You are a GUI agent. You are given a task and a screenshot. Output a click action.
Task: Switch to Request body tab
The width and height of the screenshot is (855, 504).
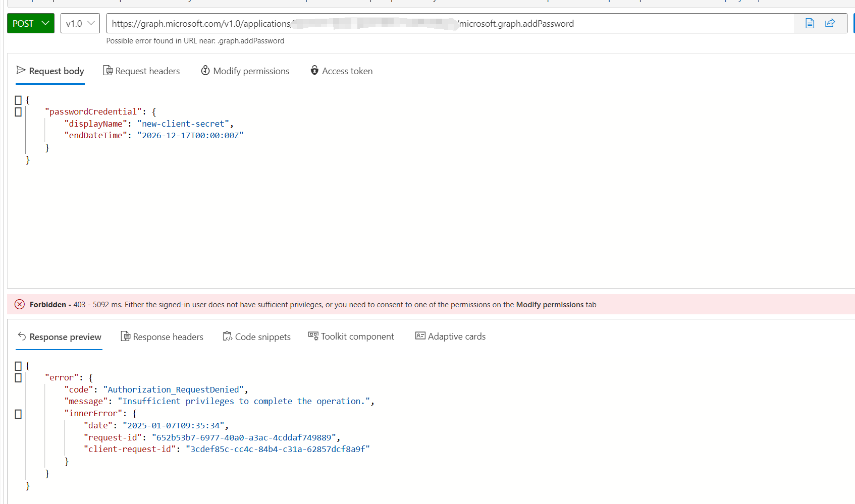[x=50, y=71]
